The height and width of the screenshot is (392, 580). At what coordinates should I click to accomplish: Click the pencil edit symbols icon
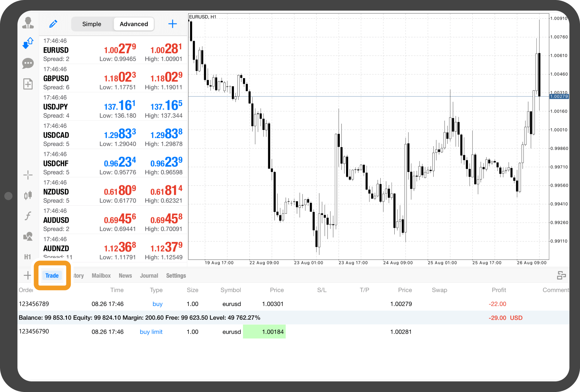click(53, 24)
